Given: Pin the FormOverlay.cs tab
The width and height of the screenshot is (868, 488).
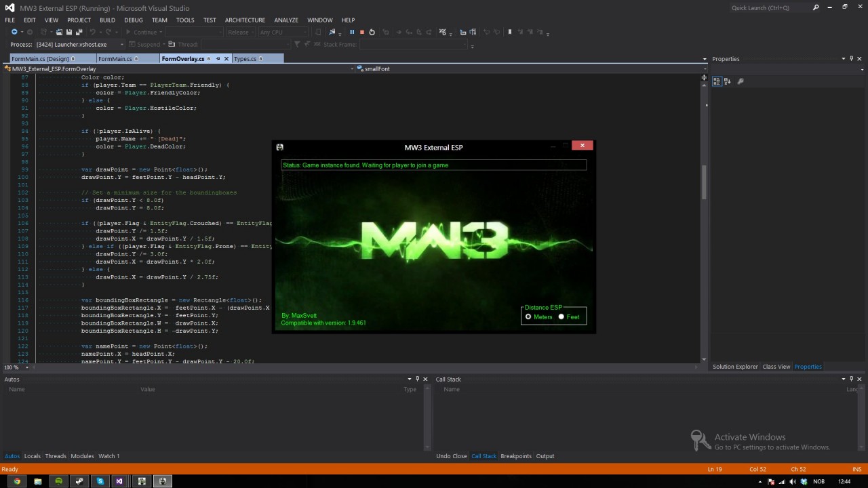Looking at the screenshot, I should tap(218, 59).
